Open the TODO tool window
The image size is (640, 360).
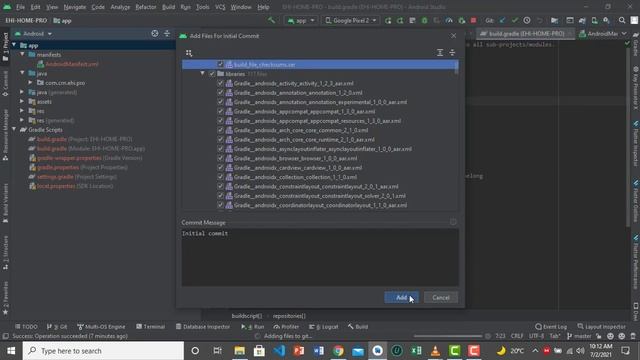[26, 327]
